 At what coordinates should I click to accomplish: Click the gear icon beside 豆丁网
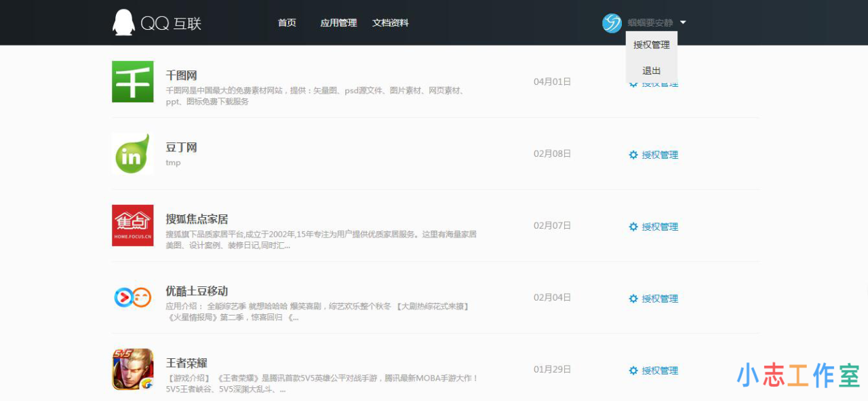click(633, 155)
